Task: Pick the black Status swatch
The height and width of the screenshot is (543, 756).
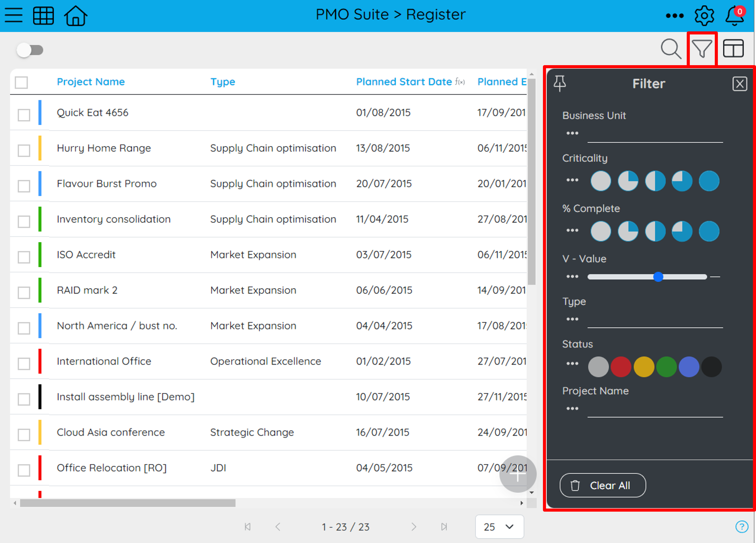Action: [711, 367]
